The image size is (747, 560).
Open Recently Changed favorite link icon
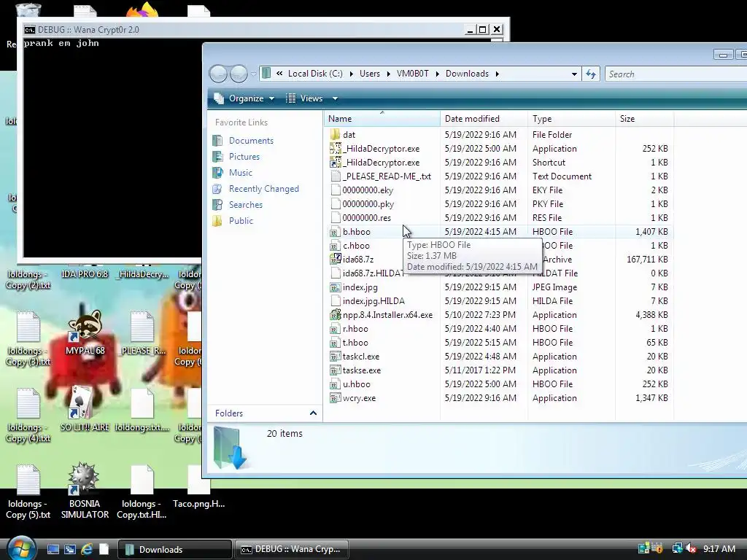217,189
